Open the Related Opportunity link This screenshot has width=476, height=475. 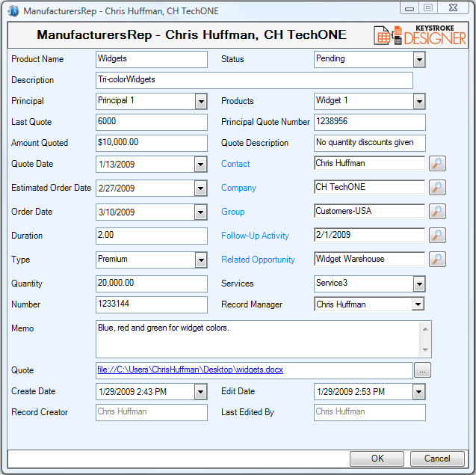coord(258,260)
